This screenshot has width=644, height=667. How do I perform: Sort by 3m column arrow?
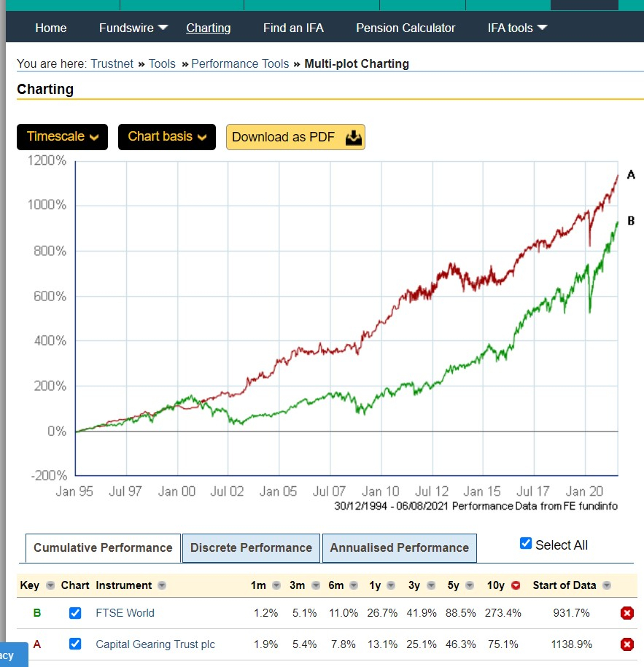315,585
